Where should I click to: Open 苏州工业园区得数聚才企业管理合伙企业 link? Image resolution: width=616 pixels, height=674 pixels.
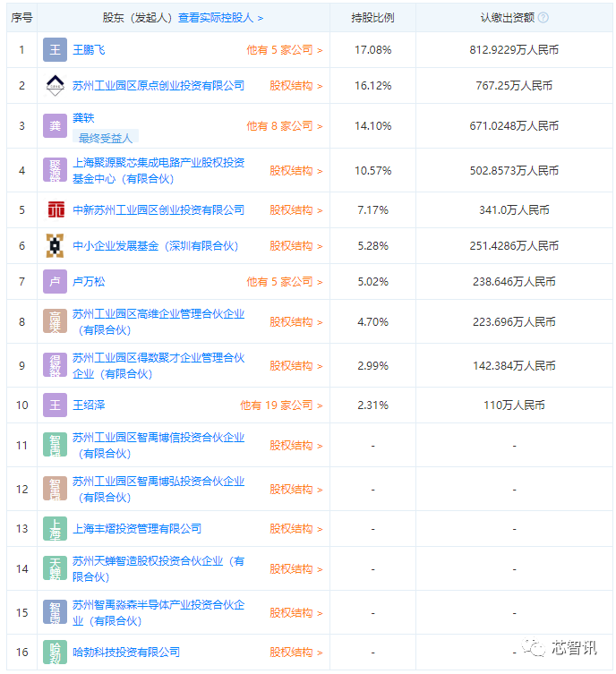(x=158, y=365)
